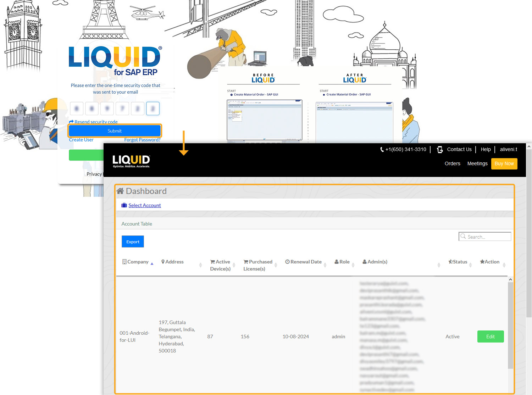Image resolution: width=532 pixels, height=395 pixels.
Task: Click the Account Table panel heading
Action: pos(137,224)
